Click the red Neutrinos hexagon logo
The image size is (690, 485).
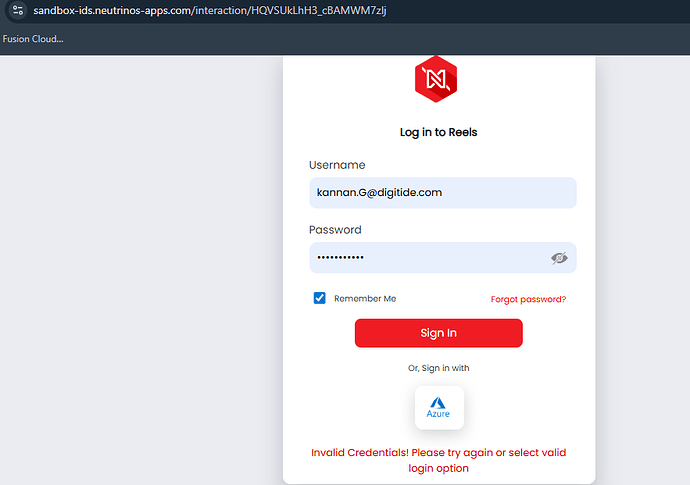pos(436,79)
